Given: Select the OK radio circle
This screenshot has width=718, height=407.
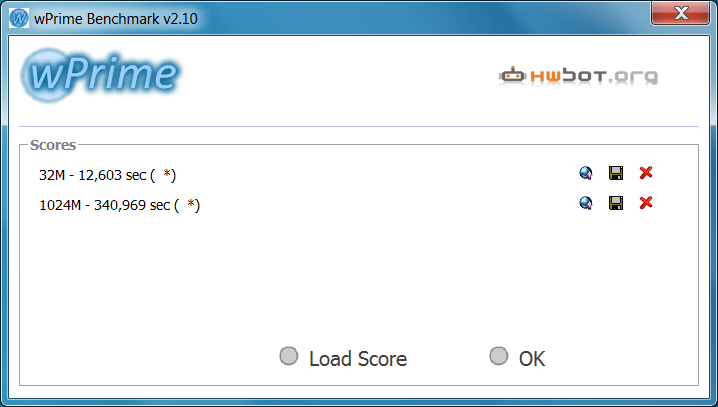Looking at the screenshot, I should coord(499,356).
